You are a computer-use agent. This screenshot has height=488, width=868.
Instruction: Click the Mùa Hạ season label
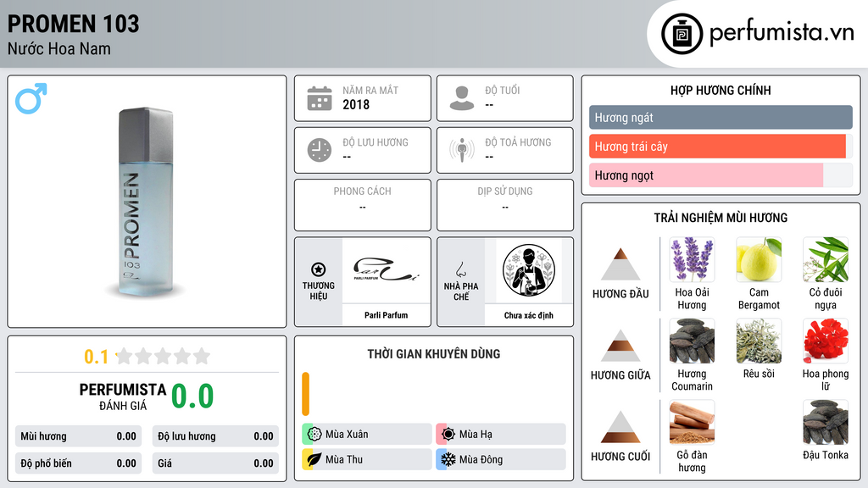point(476,435)
